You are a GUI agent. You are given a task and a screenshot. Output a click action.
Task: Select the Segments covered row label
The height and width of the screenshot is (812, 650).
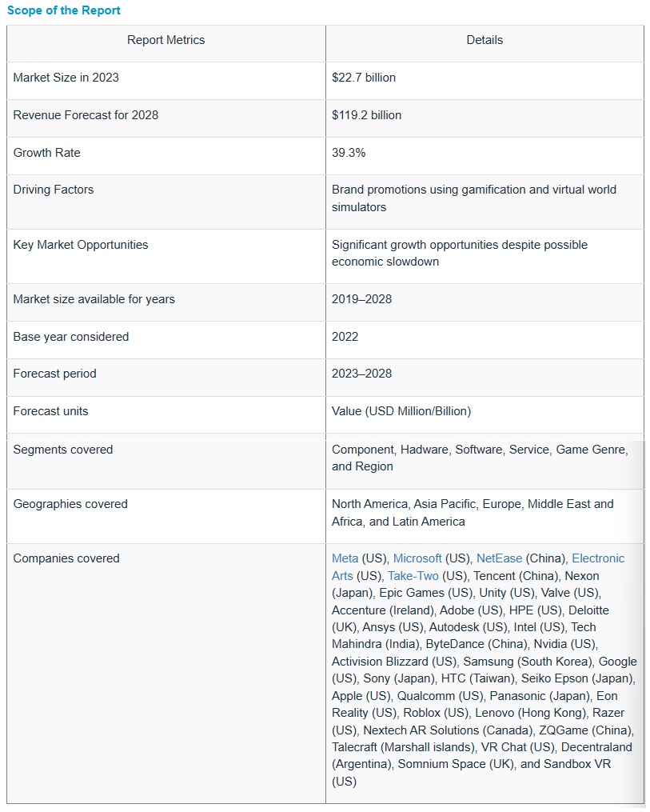point(63,450)
